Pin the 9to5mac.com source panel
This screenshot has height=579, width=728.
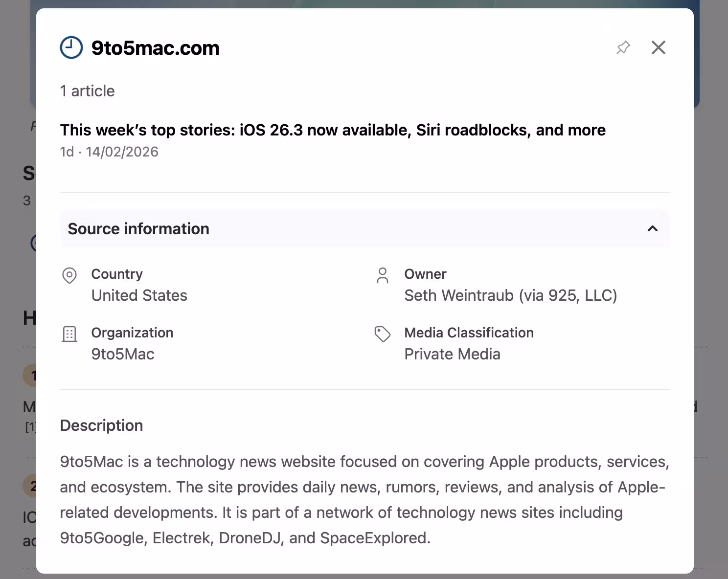[x=623, y=47]
